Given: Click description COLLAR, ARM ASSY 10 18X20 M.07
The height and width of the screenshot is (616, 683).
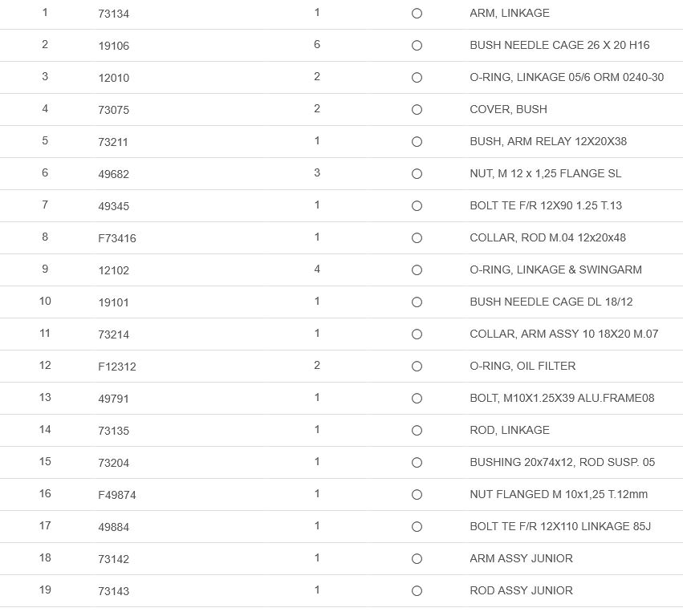Looking at the screenshot, I should pos(563,334).
